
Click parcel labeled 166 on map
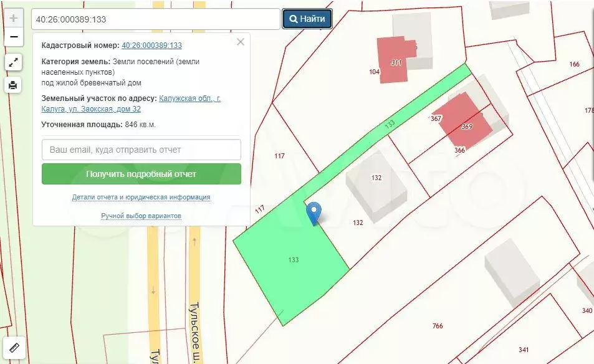pyautogui.click(x=574, y=64)
